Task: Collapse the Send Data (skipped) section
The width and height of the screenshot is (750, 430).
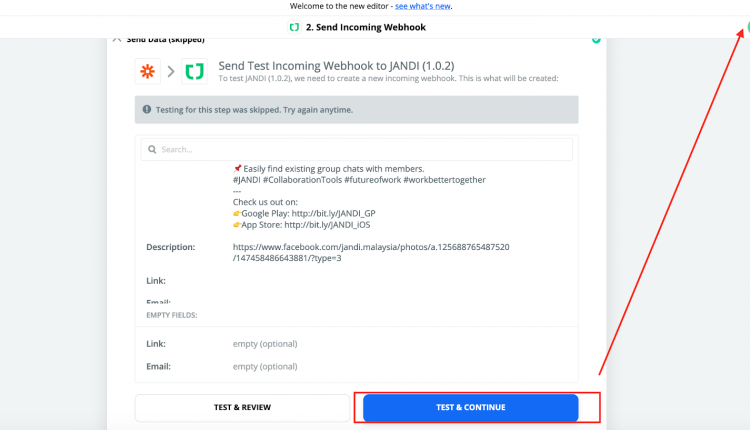Action: pyautogui.click(x=117, y=40)
